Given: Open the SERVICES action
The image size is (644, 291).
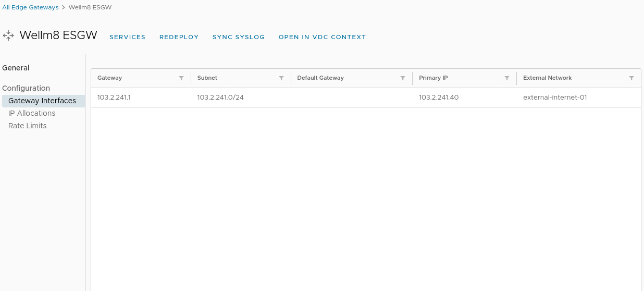Looking at the screenshot, I should pos(128,37).
